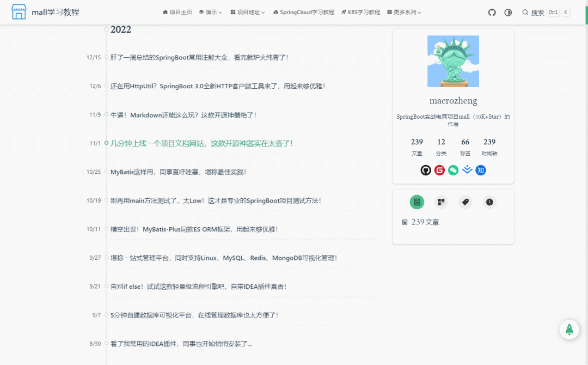Open article 牛逼！Markdown还能这么玩

pyautogui.click(x=183, y=115)
